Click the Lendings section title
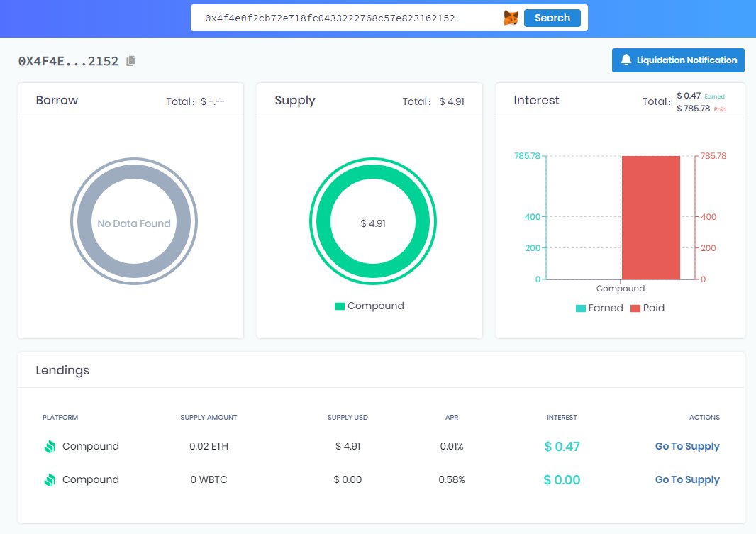Screen dimensions: 756x534 click(x=62, y=371)
